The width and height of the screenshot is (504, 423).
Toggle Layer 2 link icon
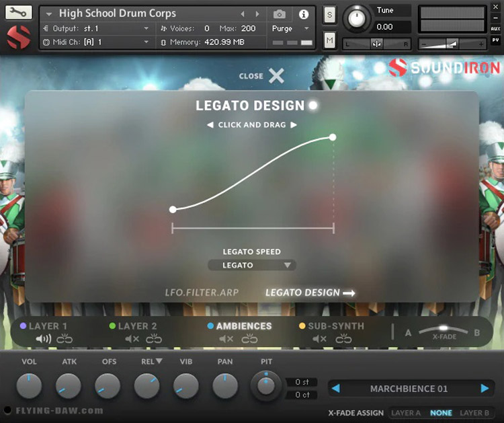(x=154, y=339)
